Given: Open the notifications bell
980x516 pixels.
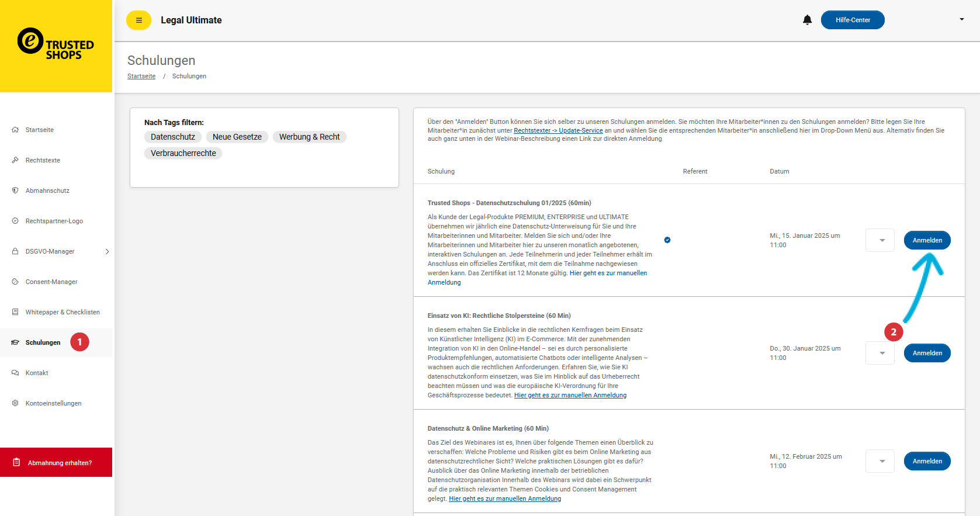Looking at the screenshot, I should tap(807, 20).
